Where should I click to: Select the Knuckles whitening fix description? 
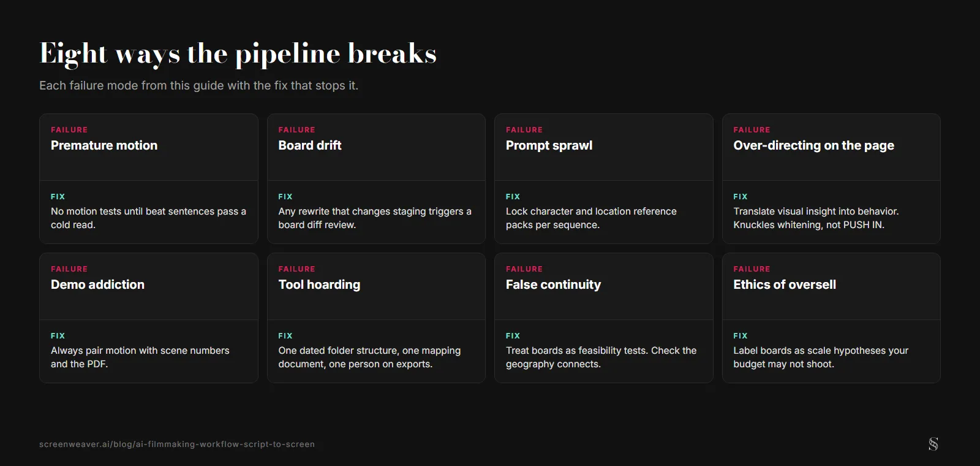tap(816, 218)
